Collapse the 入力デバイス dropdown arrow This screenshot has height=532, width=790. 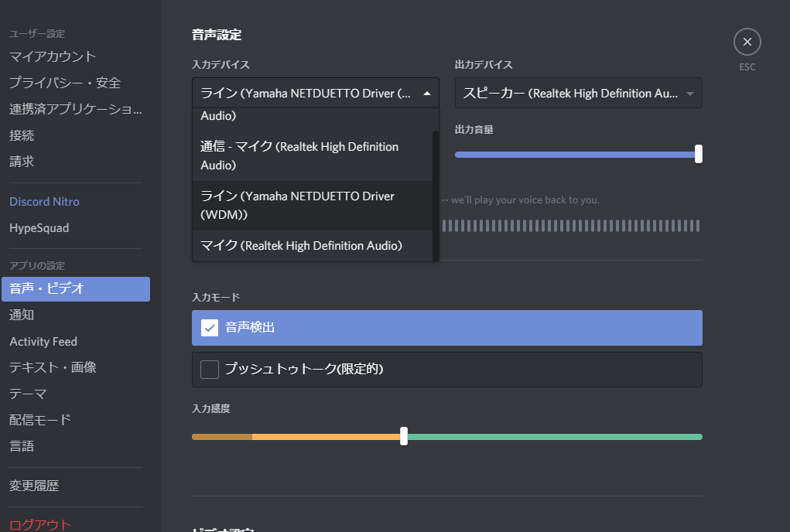coord(426,94)
